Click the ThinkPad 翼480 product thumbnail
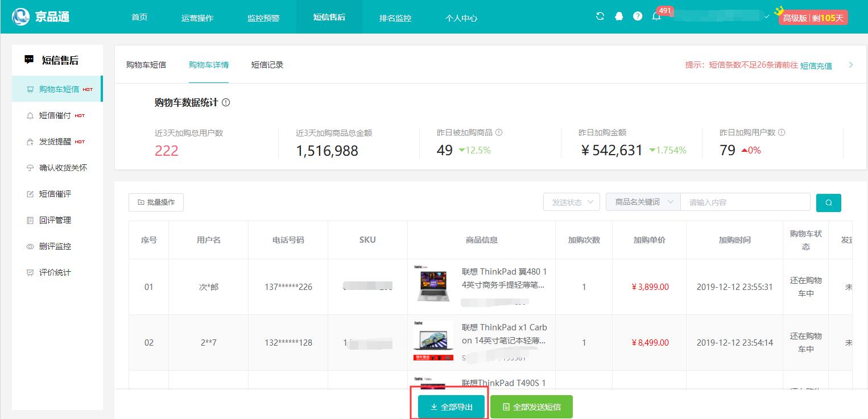The height and width of the screenshot is (419, 868). pyautogui.click(x=433, y=283)
